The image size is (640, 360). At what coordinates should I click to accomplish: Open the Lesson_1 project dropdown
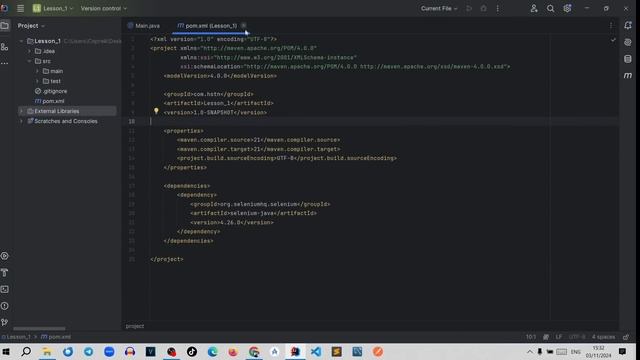[x=53, y=8]
